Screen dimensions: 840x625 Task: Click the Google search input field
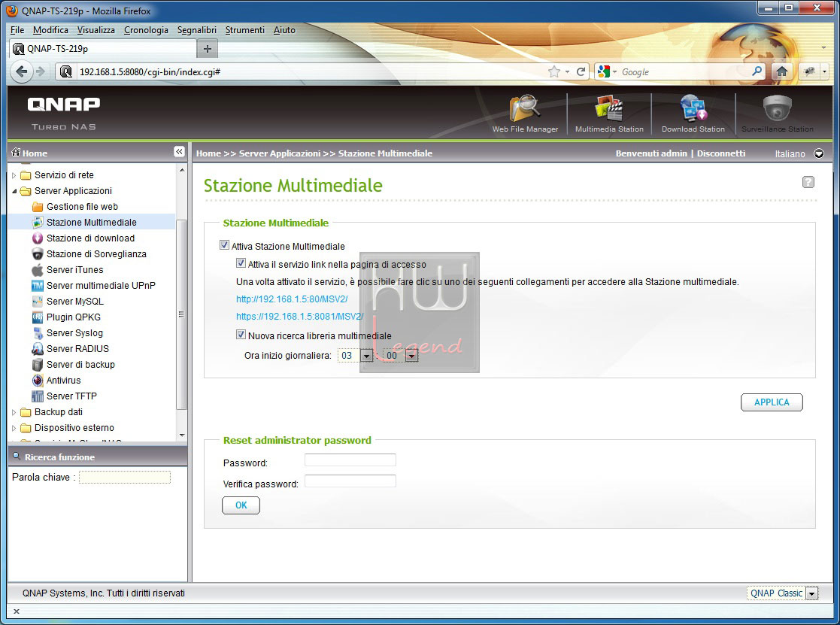pyautogui.click(x=684, y=71)
